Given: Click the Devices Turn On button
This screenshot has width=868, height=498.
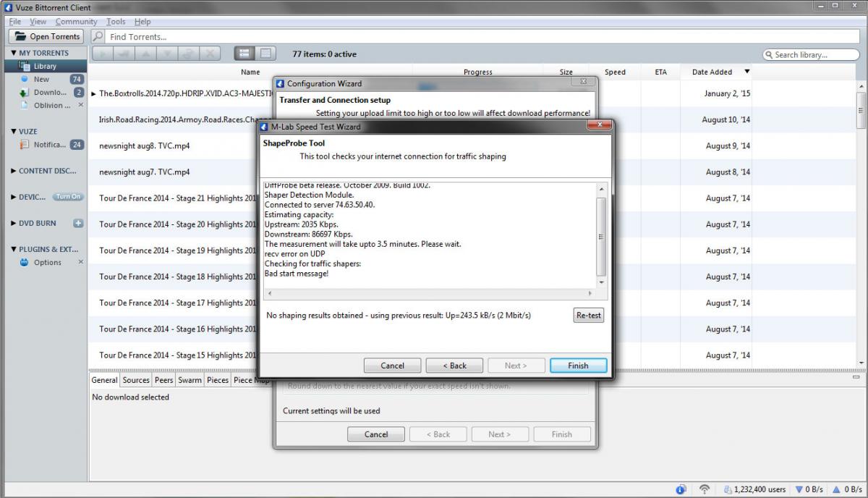Looking at the screenshot, I should coord(69,197).
